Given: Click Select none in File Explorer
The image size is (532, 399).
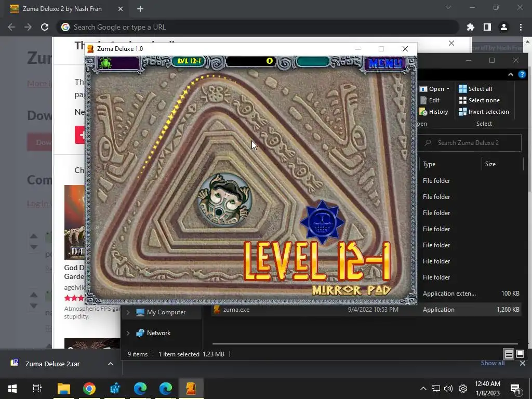Looking at the screenshot, I should pyautogui.click(x=480, y=100).
